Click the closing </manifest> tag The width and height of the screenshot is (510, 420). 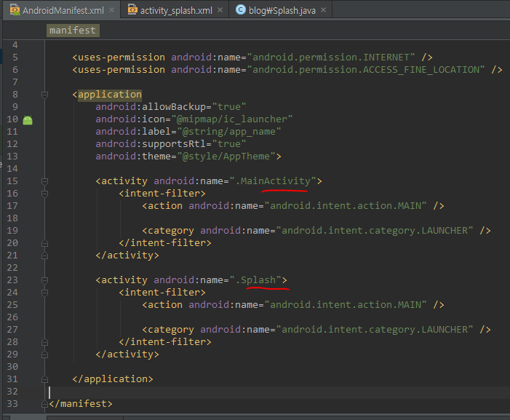81,403
